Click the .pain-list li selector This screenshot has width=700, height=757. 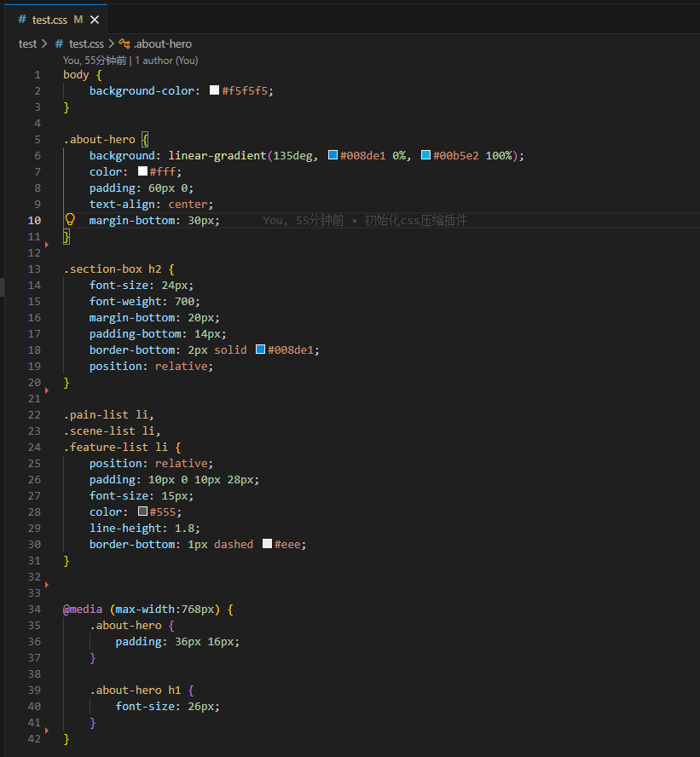(x=108, y=414)
